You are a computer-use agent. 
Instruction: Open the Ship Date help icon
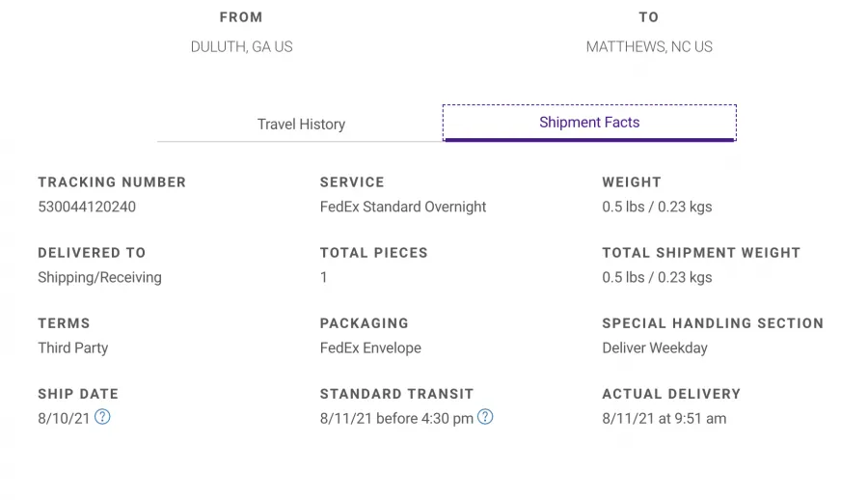coord(102,417)
